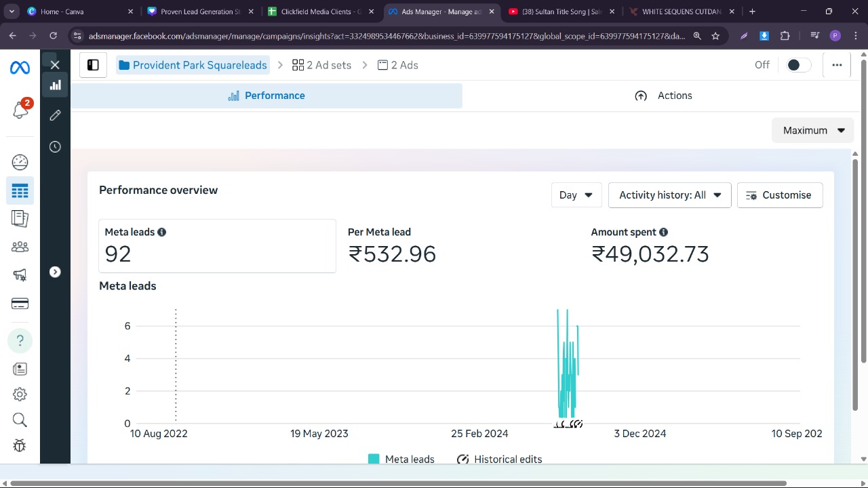This screenshot has width=868, height=488.
Task: Open the pencil edit icon in side panel
Action: point(55,115)
